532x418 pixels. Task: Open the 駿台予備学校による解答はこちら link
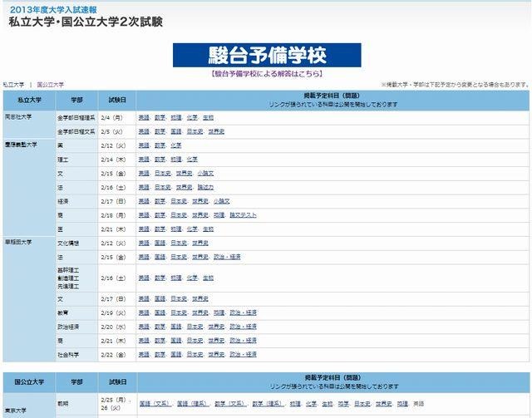(x=267, y=74)
